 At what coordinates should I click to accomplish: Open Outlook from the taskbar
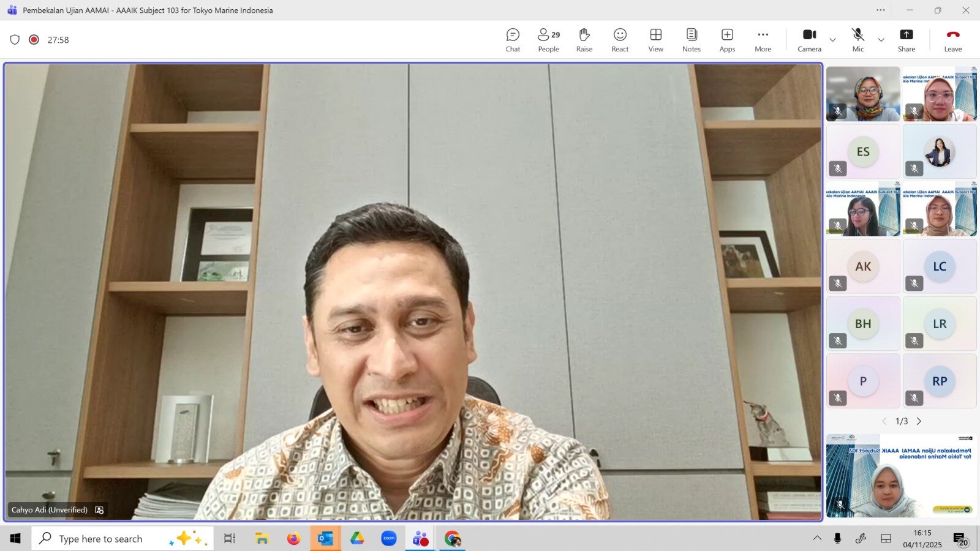(x=325, y=539)
